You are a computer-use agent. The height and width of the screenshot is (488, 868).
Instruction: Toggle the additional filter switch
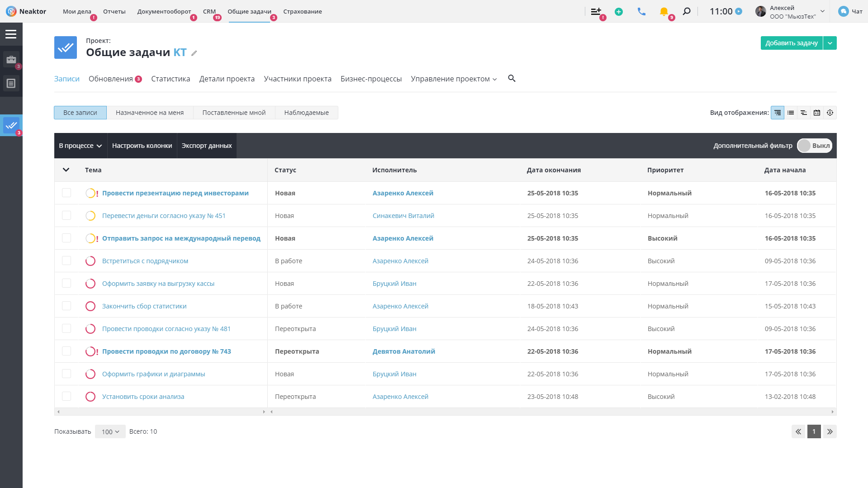click(814, 146)
